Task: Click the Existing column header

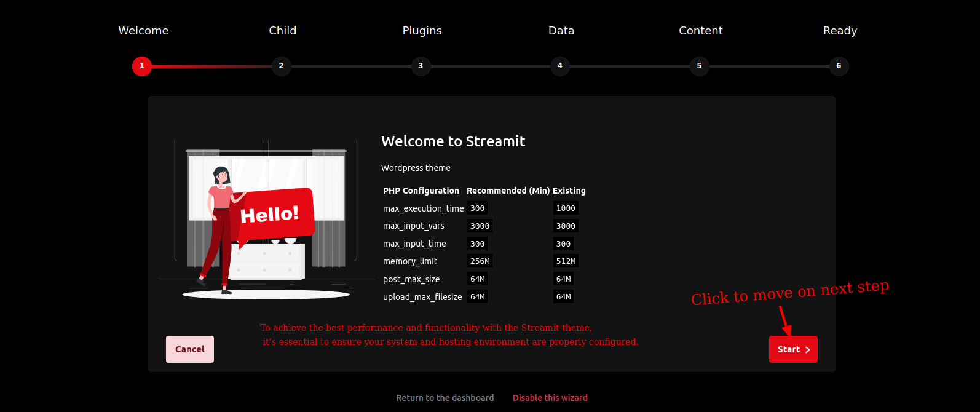Action: pyautogui.click(x=569, y=191)
